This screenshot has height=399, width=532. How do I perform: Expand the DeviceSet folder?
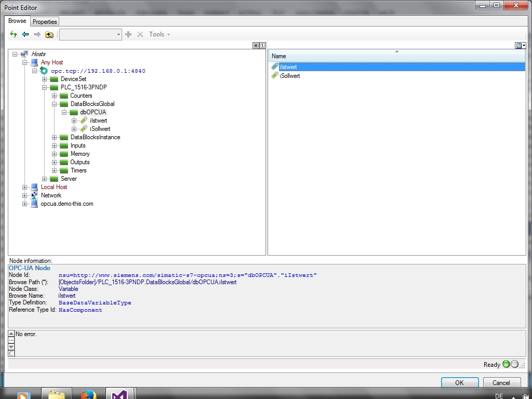coord(44,79)
